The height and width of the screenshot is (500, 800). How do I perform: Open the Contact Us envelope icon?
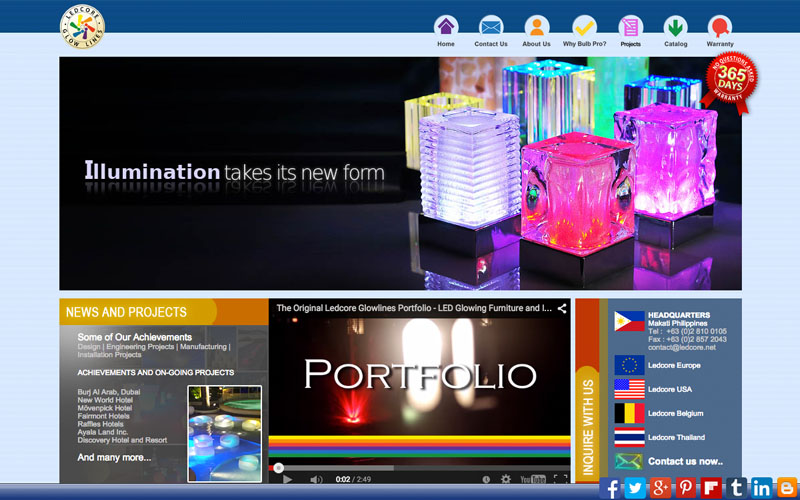point(491,27)
